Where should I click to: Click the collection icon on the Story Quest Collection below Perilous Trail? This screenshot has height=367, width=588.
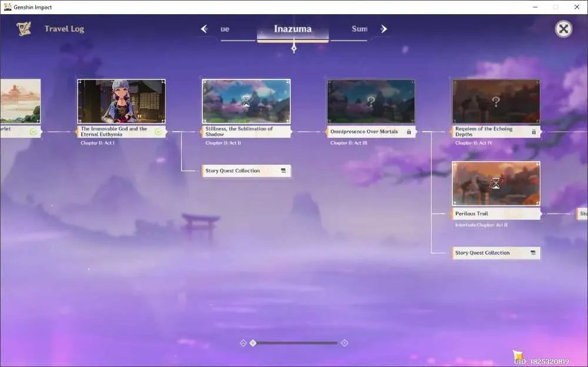tap(533, 253)
